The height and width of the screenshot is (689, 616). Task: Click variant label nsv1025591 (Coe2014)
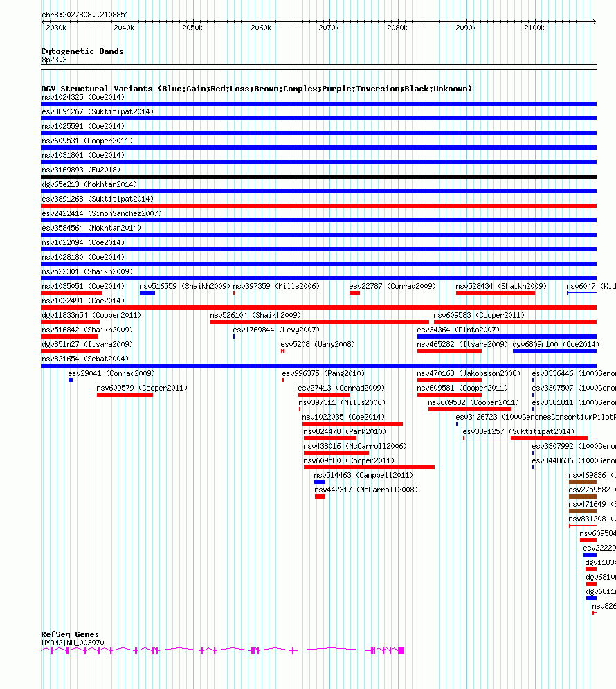(x=83, y=126)
